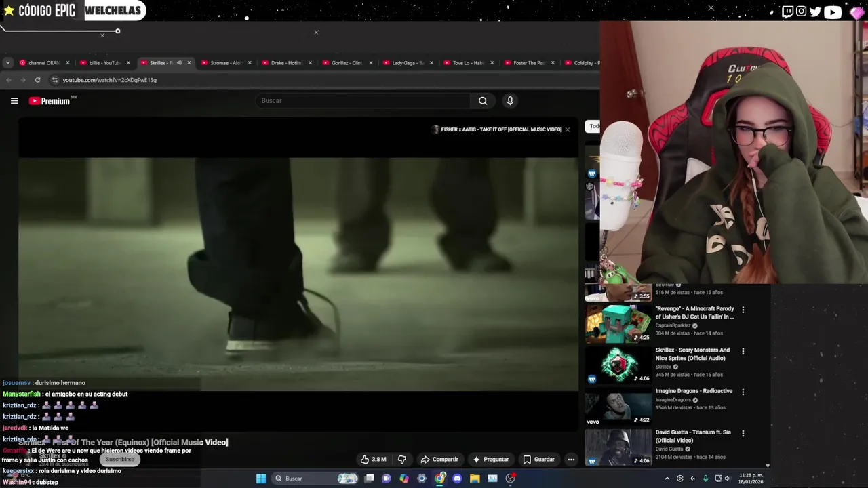868x488 pixels.
Task: Open the Windows Start menu
Action: pos(261,479)
